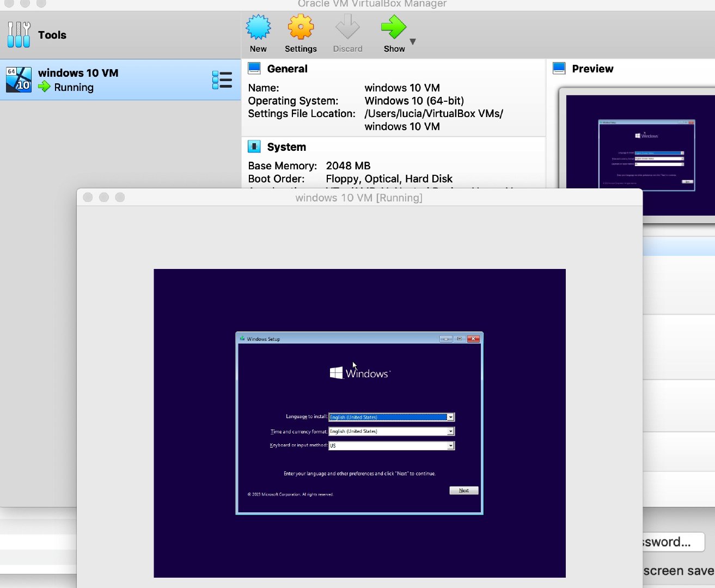
Task: Click Next in Windows Setup
Action: pos(464,491)
